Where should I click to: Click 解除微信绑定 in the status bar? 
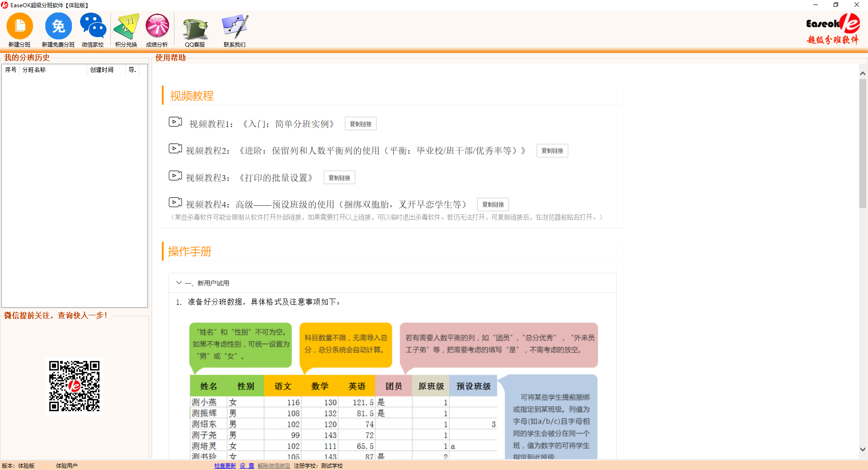(274, 465)
